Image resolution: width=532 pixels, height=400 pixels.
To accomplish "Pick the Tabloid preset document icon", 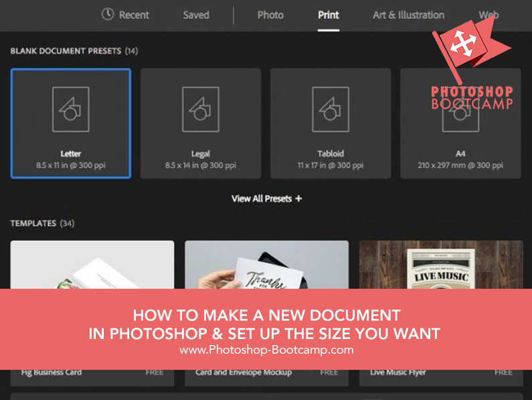I will click(x=331, y=109).
